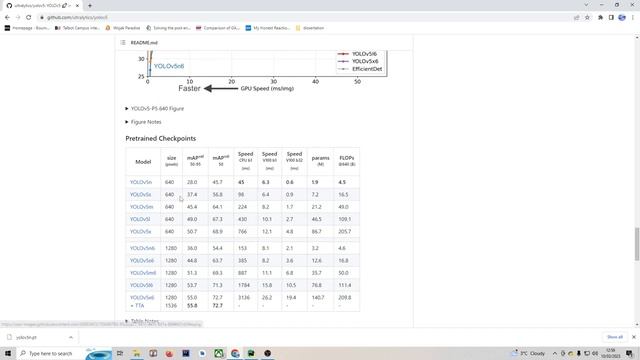
Task: Click the YOLOv5n model link
Action: click(x=141, y=182)
